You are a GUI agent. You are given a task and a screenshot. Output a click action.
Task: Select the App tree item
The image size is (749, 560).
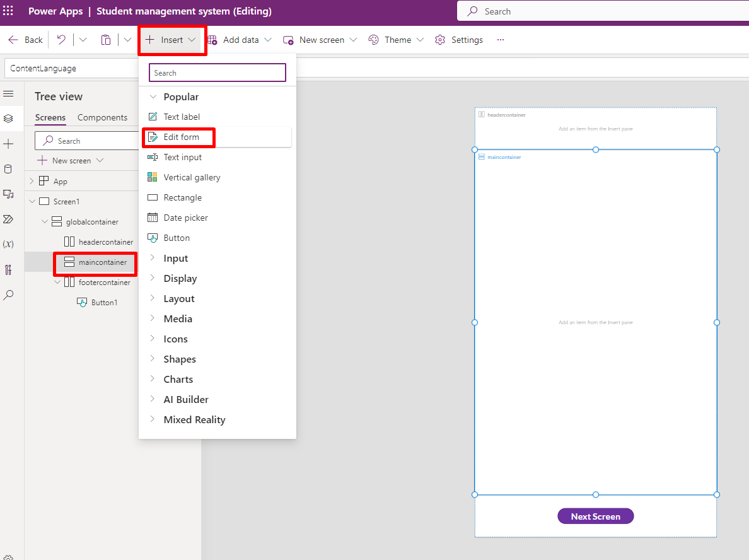pyautogui.click(x=60, y=182)
